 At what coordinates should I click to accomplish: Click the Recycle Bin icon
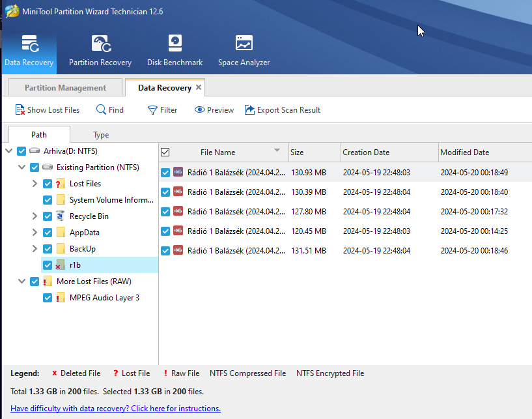pos(61,216)
